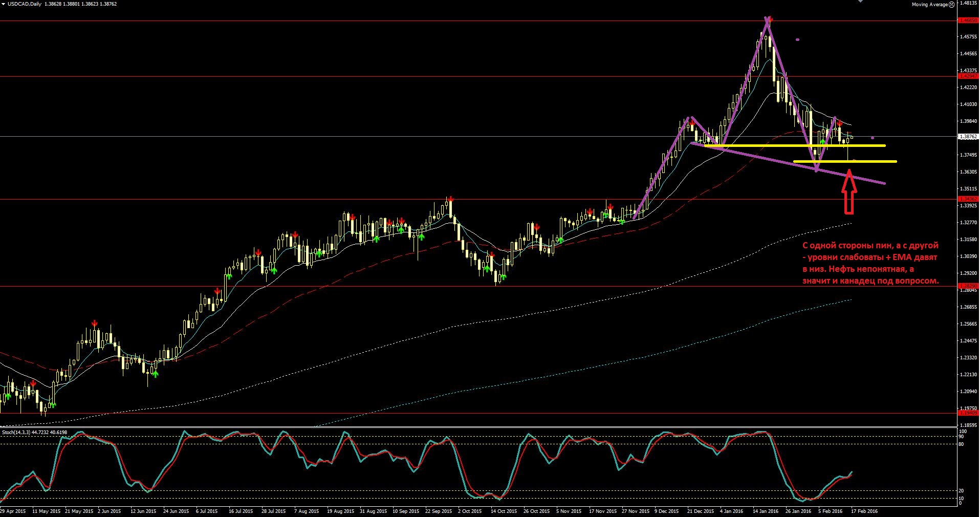Click the 31 Aug 2015 date label
This screenshot has width=980, height=517.
click(374, 511)
